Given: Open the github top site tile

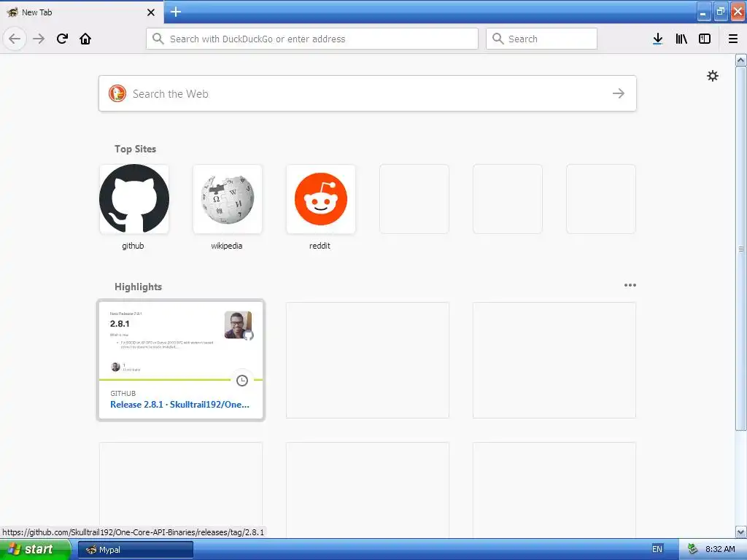Looking at the screenshot, I should pyautogui.click(x=134, y=199).
